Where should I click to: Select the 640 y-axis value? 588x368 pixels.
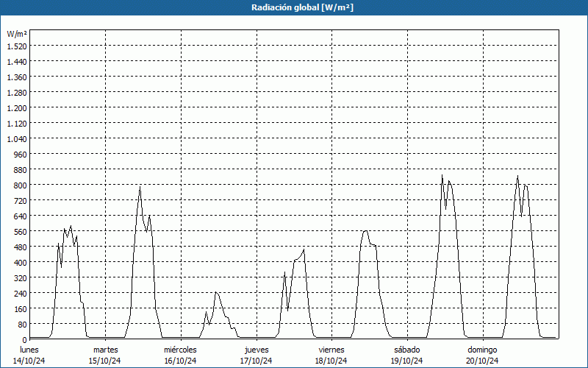point(21,216)
